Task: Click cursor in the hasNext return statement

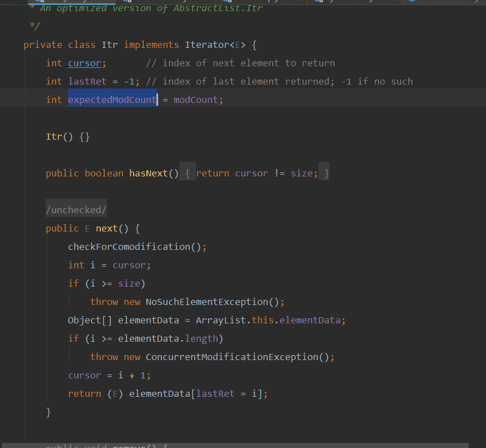Action: [252, 173]
